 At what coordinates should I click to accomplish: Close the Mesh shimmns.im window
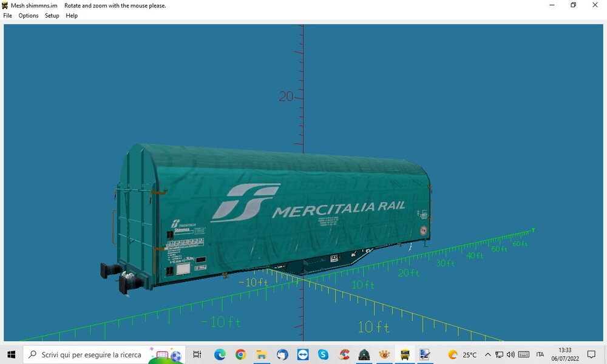tap(595, 5)
